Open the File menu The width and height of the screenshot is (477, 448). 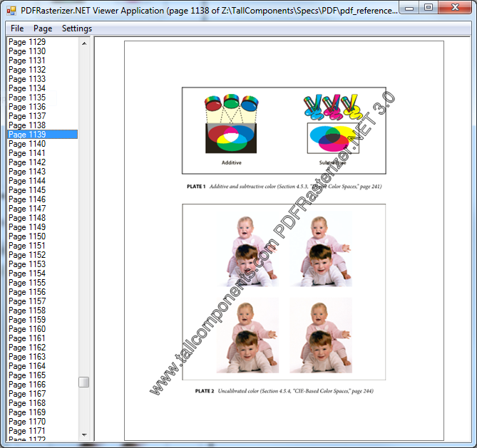(17, 28)
